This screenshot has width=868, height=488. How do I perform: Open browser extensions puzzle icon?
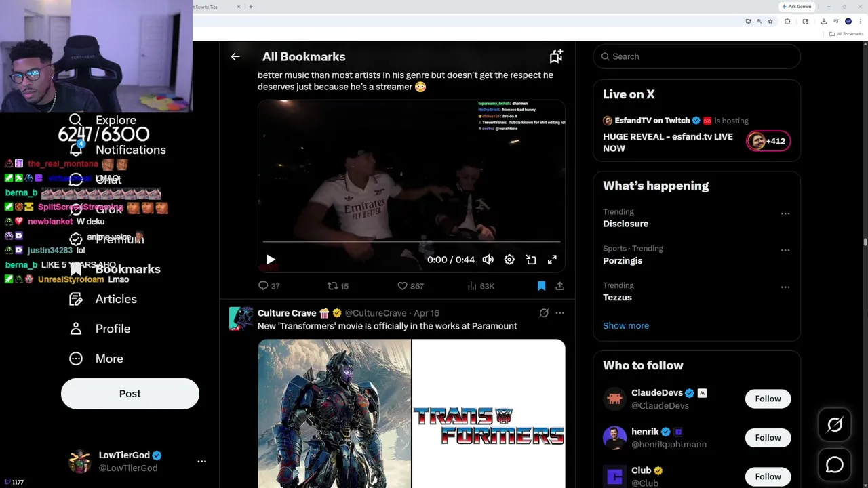[x=787, y=21]
